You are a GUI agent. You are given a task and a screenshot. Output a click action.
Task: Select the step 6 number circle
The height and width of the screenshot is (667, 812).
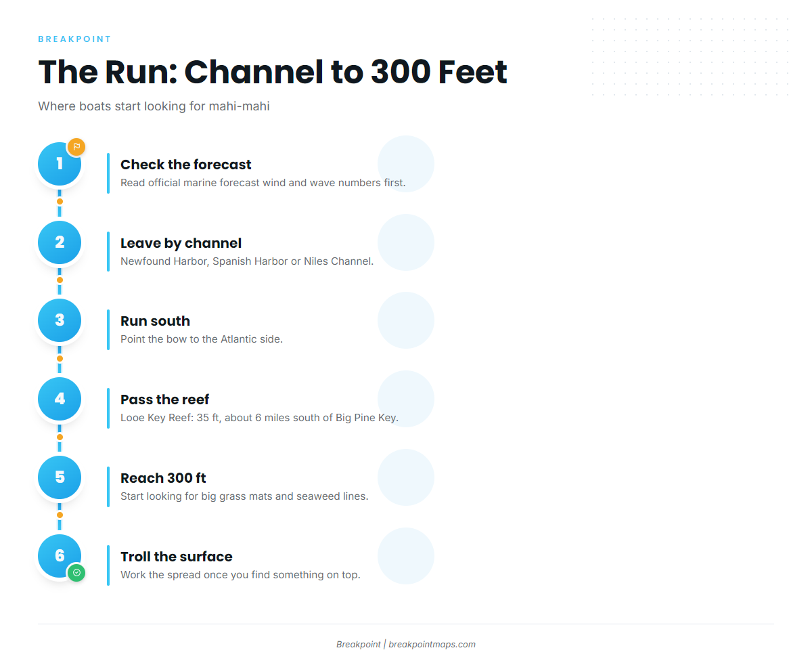pos(60,556)
